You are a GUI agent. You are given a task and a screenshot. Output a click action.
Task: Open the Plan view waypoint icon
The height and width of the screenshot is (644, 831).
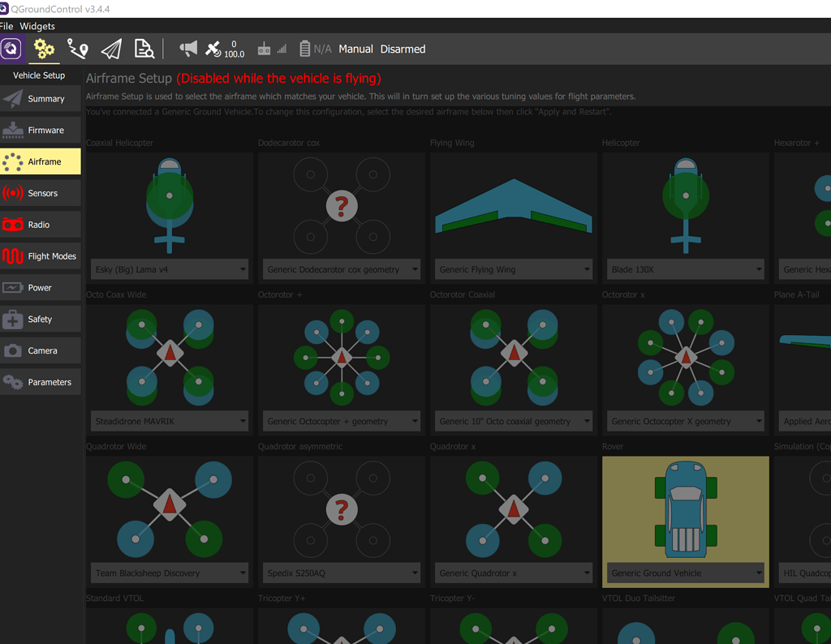click(x=78, y=49)
